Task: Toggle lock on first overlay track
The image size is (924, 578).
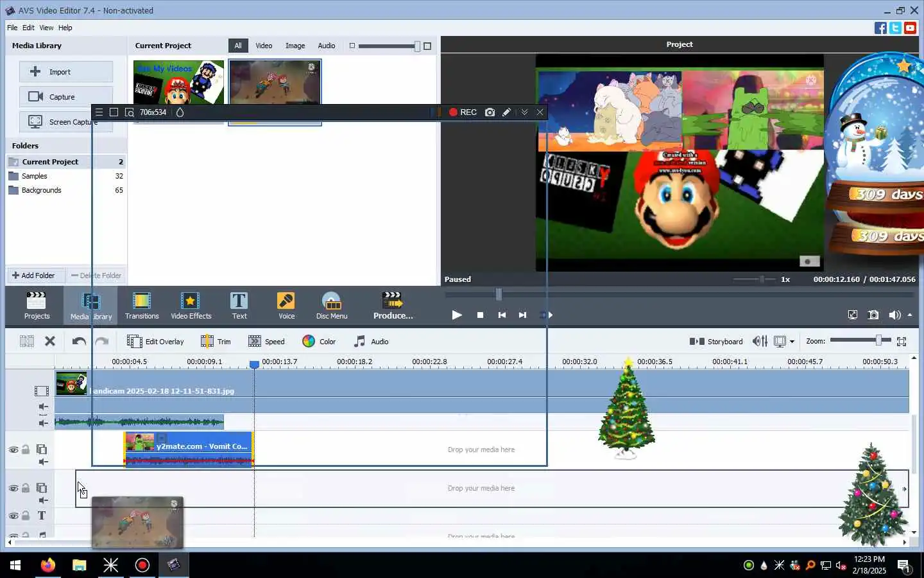Action: click(x=26, y=450)
